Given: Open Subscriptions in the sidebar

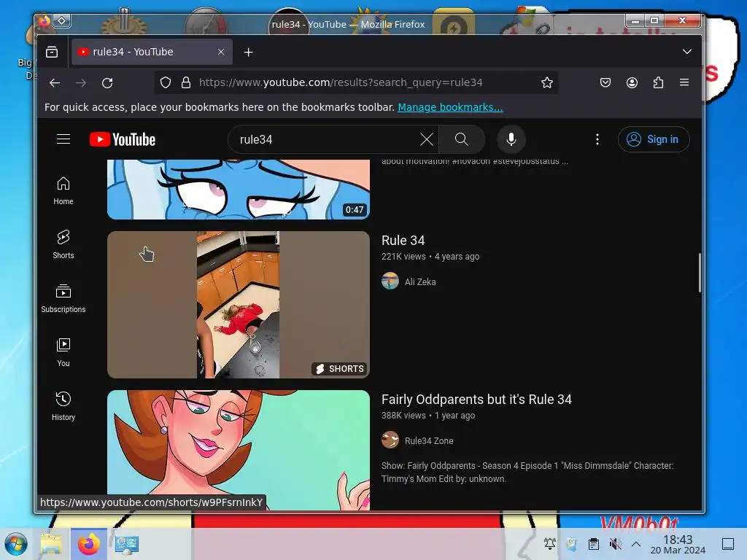Looking at the screenshot, I should click(63, 298).
